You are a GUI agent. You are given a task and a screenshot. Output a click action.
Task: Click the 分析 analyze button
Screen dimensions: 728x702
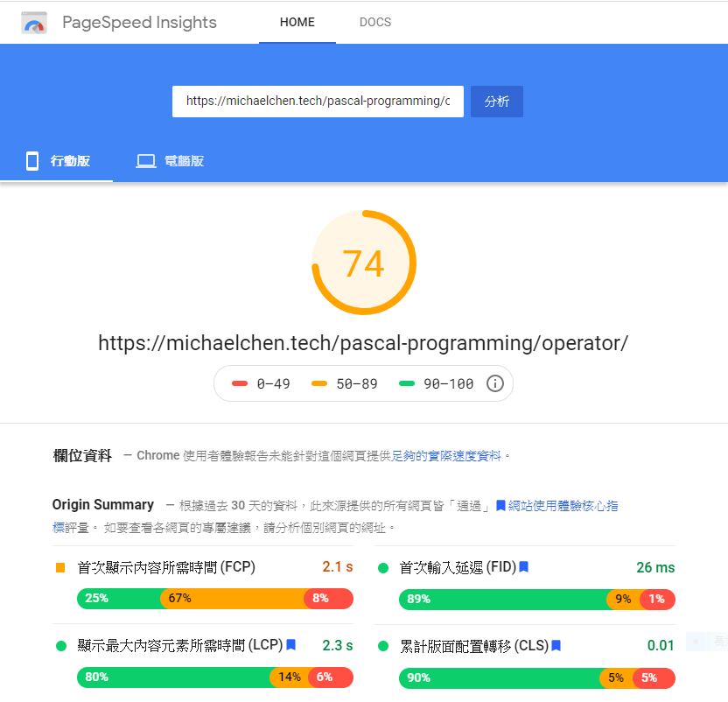pos(497,102)
